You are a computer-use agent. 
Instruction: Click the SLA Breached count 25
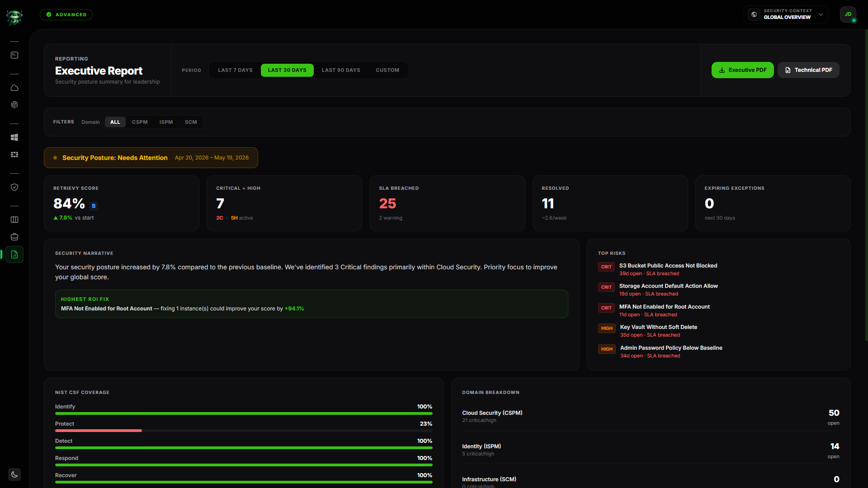387,203
